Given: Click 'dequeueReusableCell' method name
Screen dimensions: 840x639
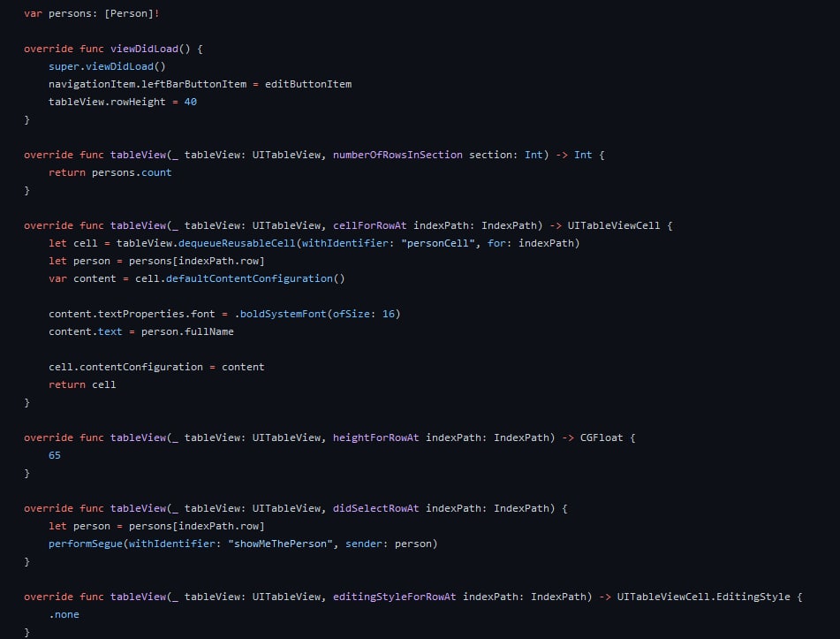Looking at the screenshot, I should click(237, 243).
